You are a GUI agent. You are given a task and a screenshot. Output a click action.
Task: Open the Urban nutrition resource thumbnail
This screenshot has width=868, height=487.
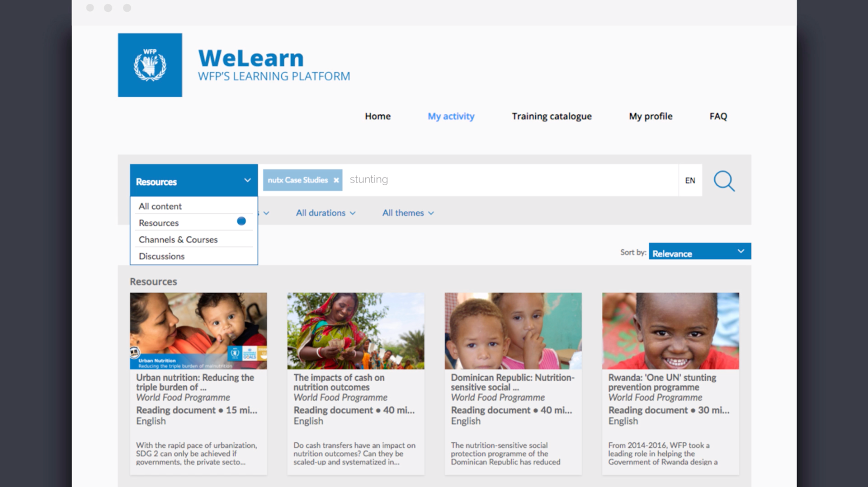[x=198, y=331]
